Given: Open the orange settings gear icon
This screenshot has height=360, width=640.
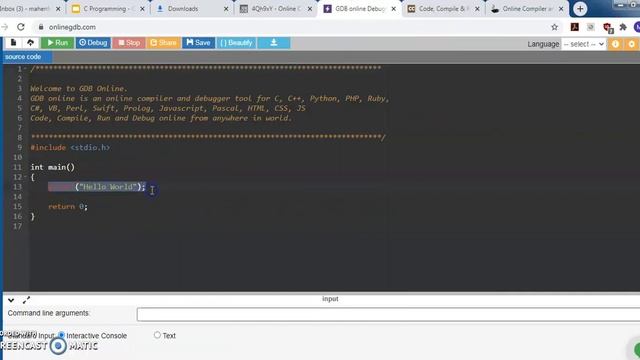Looking at the screenshot, I should (x=631, y=44).
